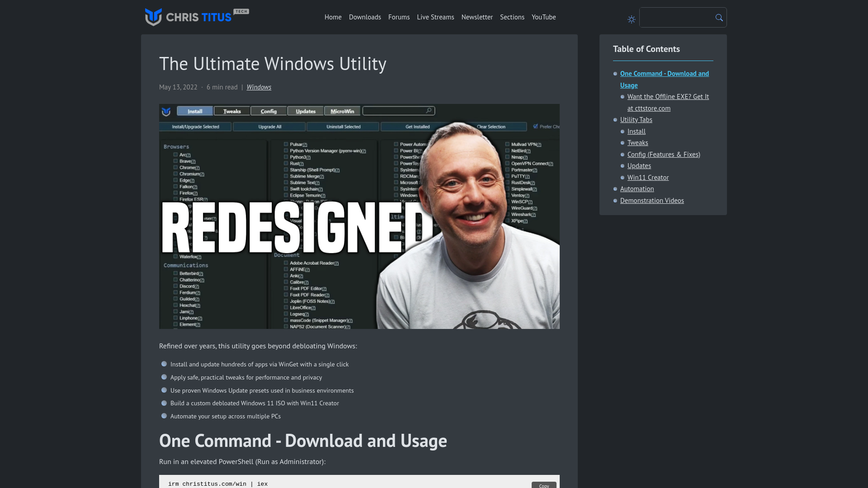Open Live Streams from the navigation
868x488 pixels.
click(x=435, y=17)
